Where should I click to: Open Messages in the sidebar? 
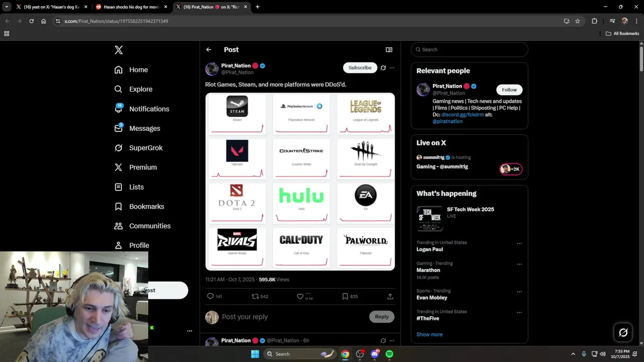click(x=137, y=128)
